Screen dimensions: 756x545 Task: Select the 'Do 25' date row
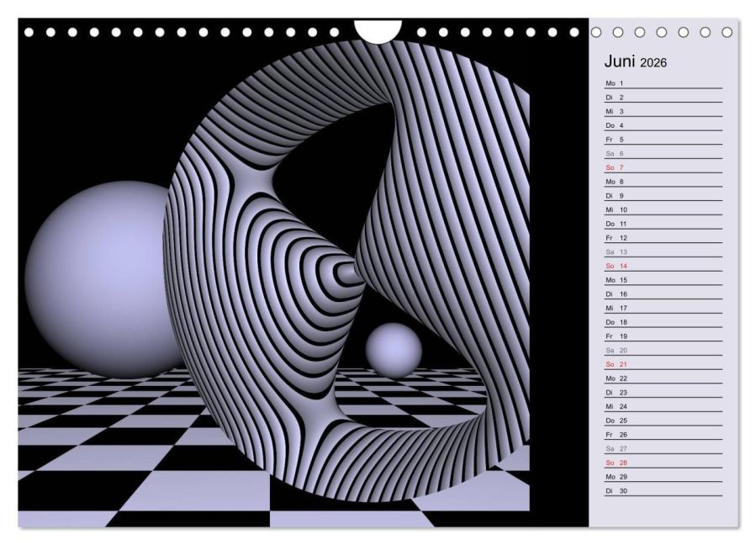point(663,421)
